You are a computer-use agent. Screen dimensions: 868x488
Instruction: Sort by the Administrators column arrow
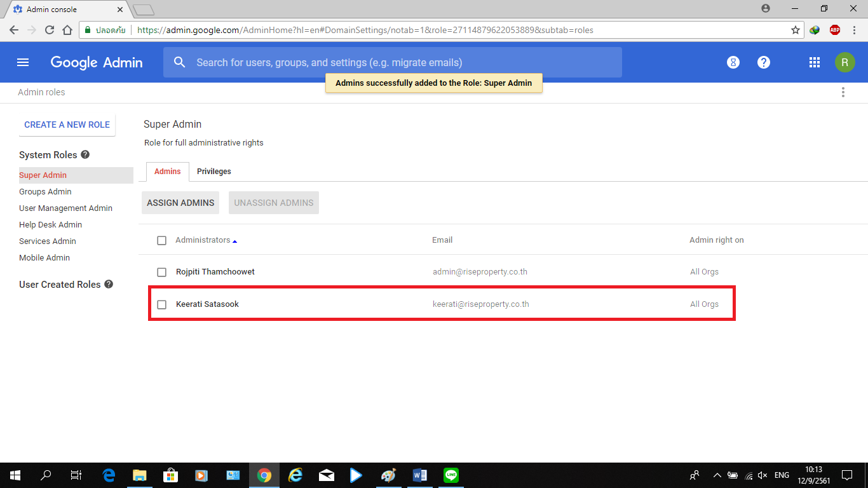[x=234, y=241]
